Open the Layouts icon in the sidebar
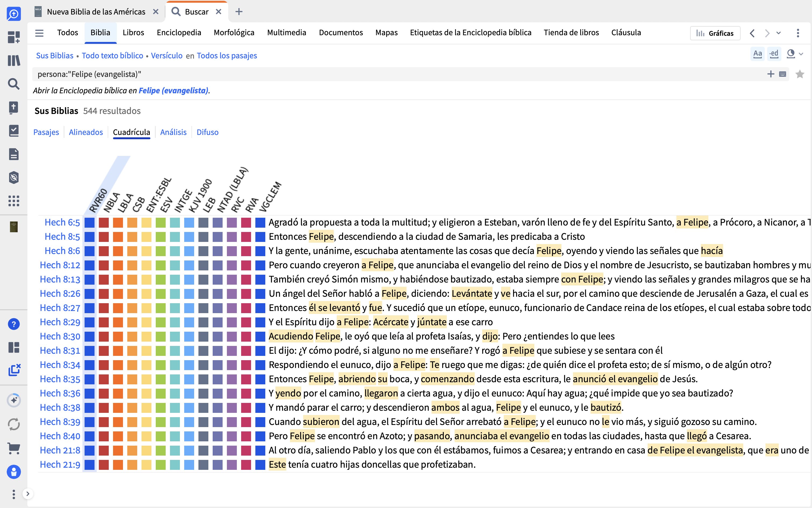 (14, 347)
